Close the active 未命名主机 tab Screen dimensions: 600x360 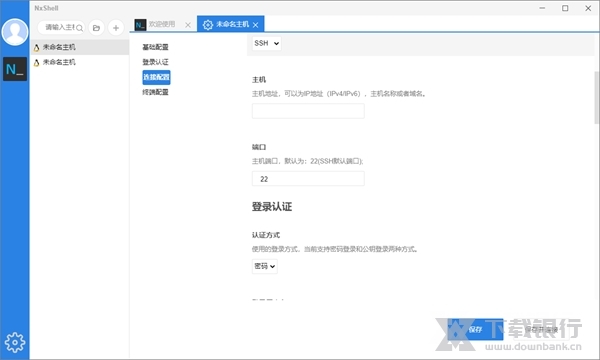(x=256, y=25)
